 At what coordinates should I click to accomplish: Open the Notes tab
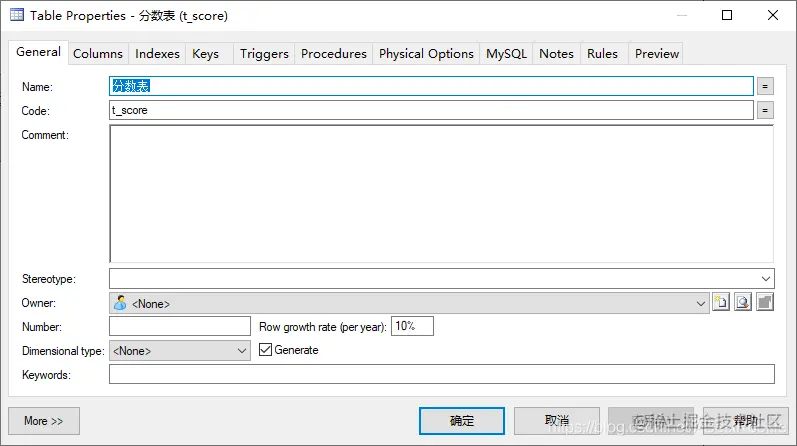coord(556,54)
